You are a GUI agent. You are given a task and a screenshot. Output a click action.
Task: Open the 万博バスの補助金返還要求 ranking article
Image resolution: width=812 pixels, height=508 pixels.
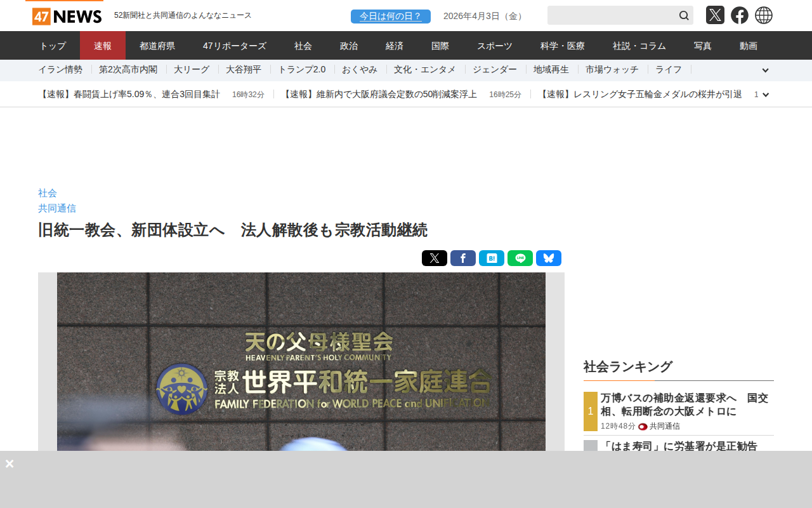coord(685,405)
